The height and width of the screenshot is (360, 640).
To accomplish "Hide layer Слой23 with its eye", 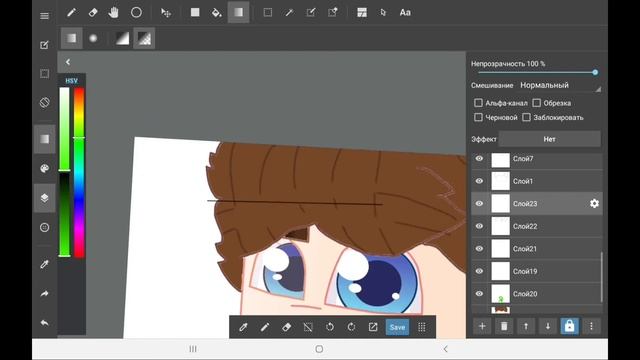I will pos(479,203).
